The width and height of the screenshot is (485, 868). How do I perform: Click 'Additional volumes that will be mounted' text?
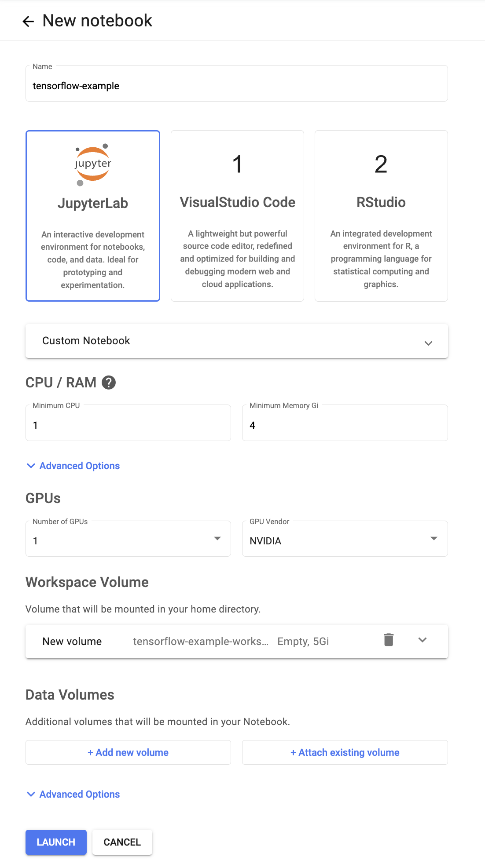pos(158,722)
